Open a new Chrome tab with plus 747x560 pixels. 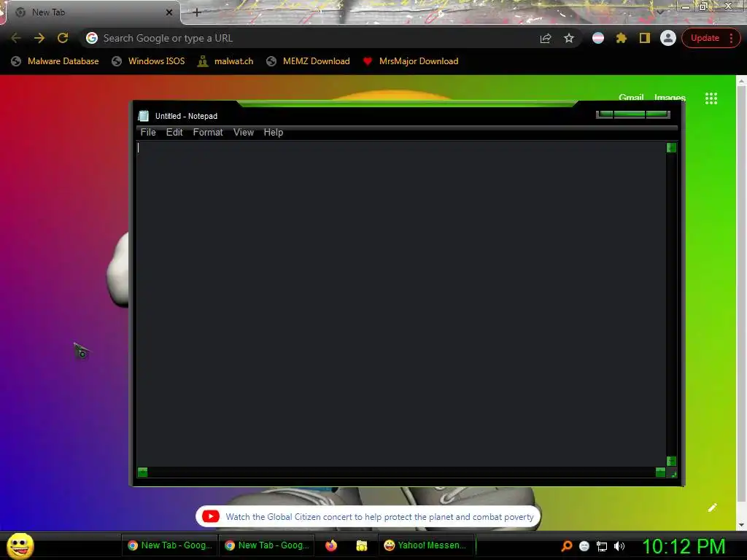pyautogui.click(x=197, y=12)
